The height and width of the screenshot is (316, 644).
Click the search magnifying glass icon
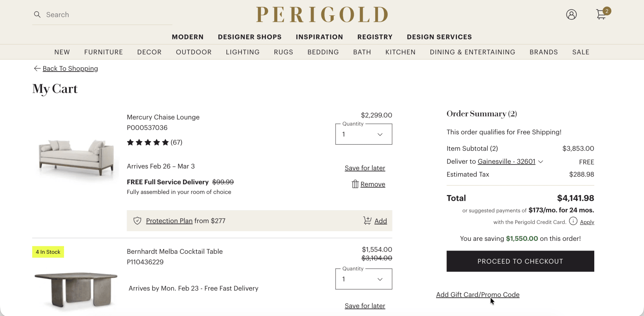(x=37, y=14)
